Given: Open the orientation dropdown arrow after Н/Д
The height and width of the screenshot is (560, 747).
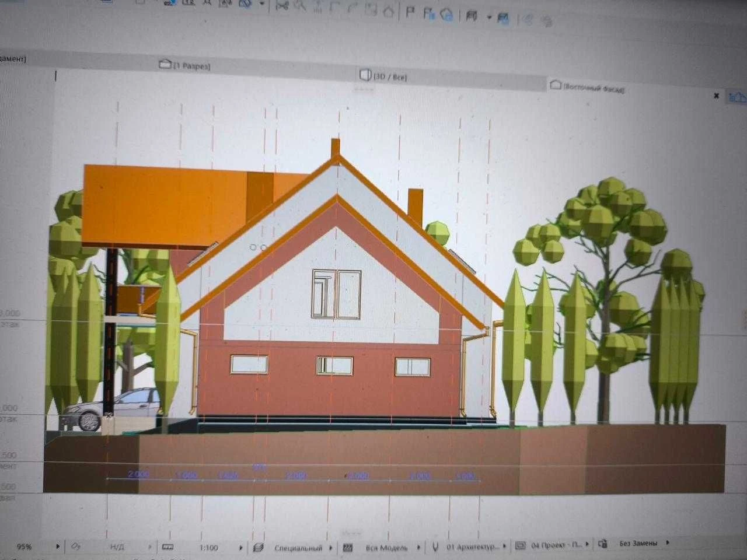Looking at the screenshot, I should [x=149, y=547].
